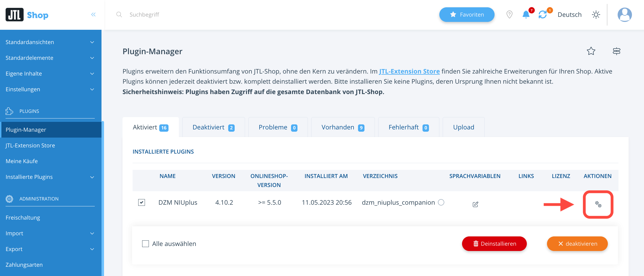
Task: Click the search magnifier icon
Action: tap(119, 15)
